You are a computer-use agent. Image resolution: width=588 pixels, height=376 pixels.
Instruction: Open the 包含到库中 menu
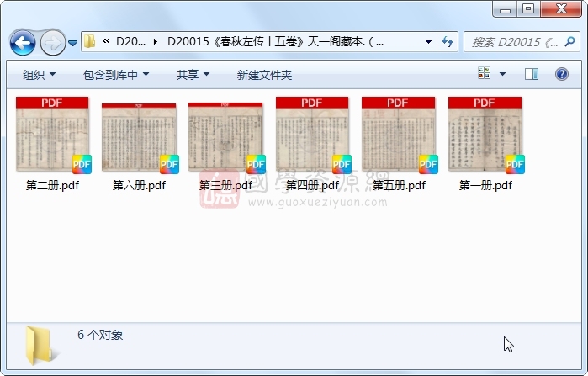116,75
